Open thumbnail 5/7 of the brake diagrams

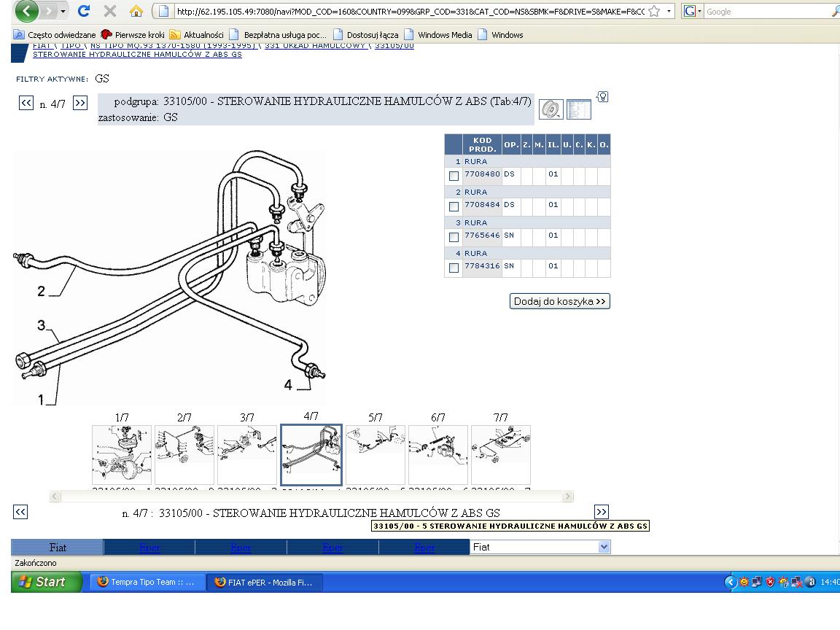coord(376,455)
